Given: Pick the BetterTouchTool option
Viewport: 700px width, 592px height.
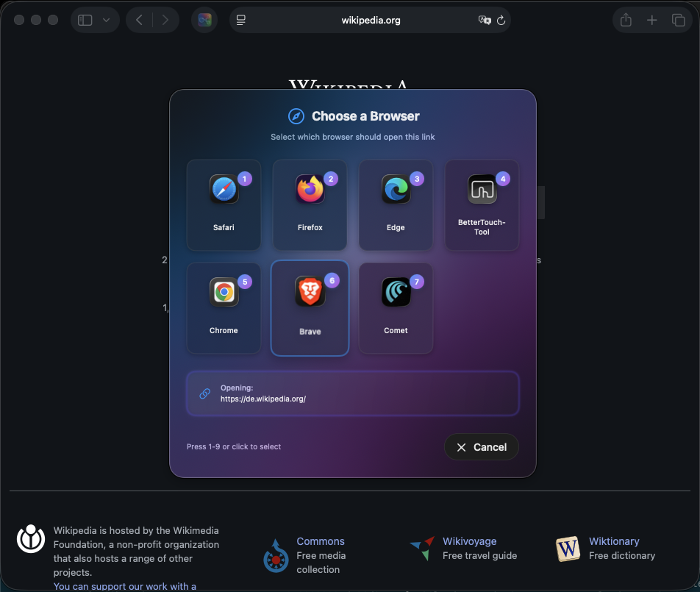Looking at the screenshot, I should pyautogui.click(x=482, y=205).
